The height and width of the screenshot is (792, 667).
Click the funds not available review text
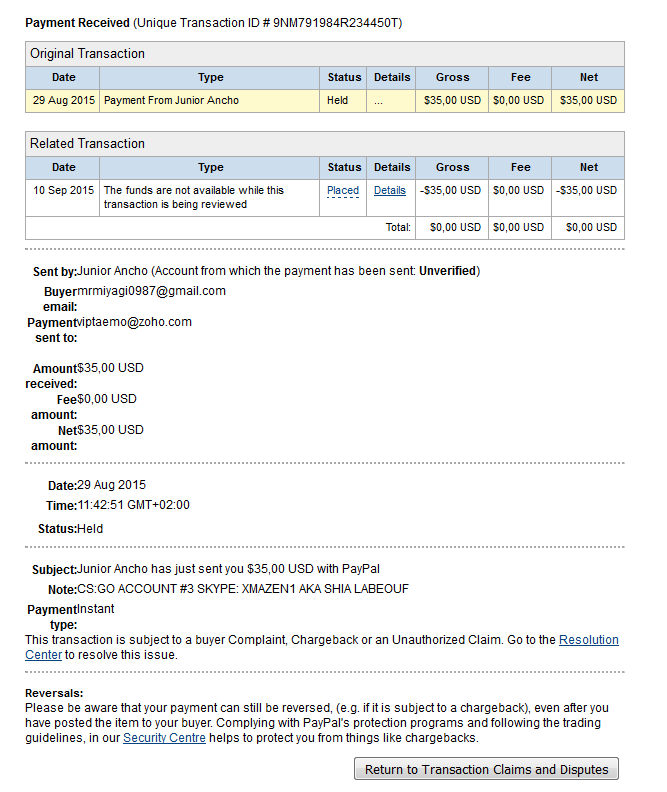point(194,197)
